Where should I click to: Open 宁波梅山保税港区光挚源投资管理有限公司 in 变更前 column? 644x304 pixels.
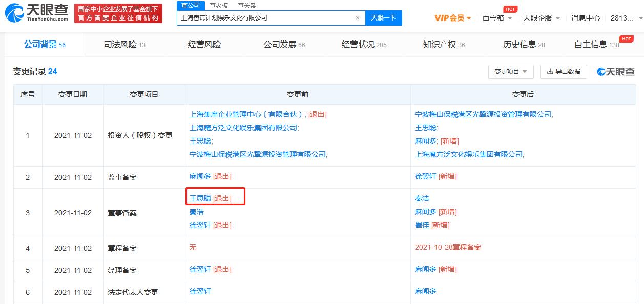click(x=258, y=154)
